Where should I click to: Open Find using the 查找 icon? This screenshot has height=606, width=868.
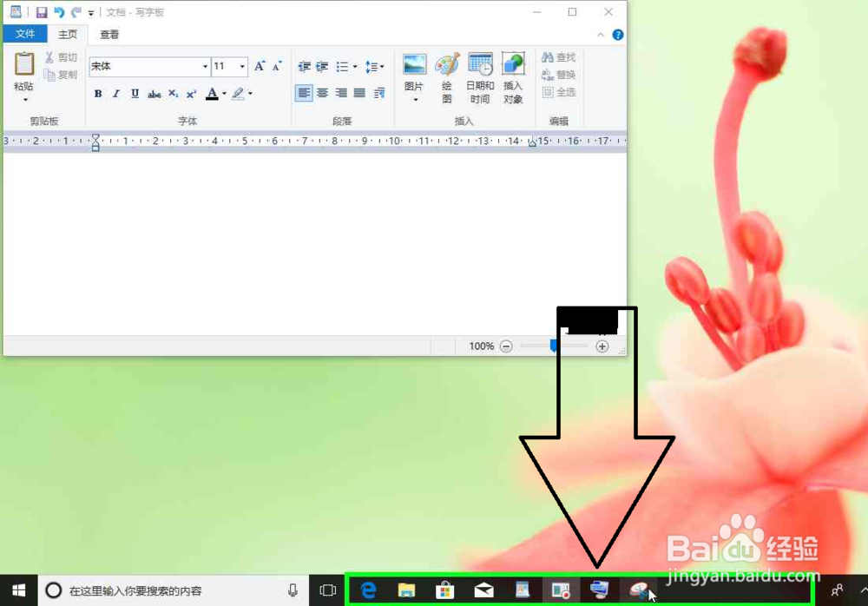pos(558,56)
